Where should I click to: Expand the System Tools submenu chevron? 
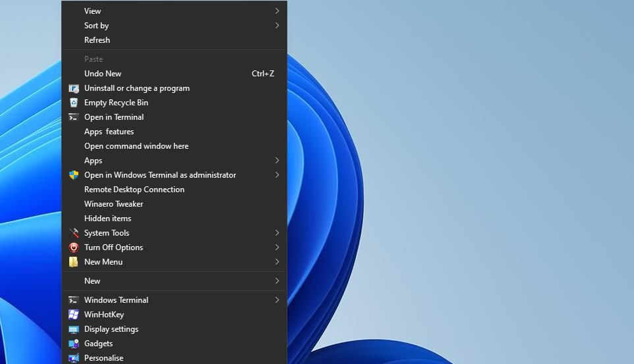click(277, 233)
